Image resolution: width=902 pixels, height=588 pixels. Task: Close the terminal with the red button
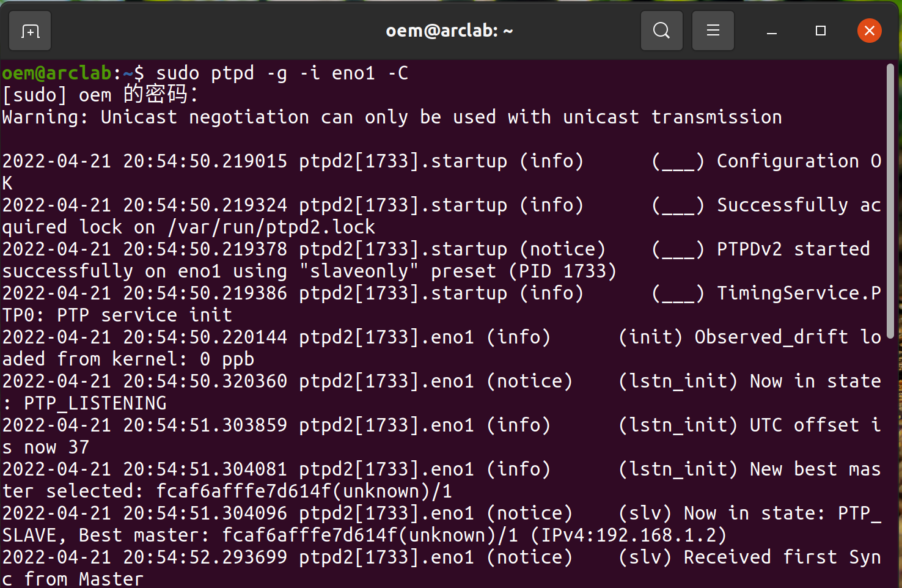(x=869, y=31)
